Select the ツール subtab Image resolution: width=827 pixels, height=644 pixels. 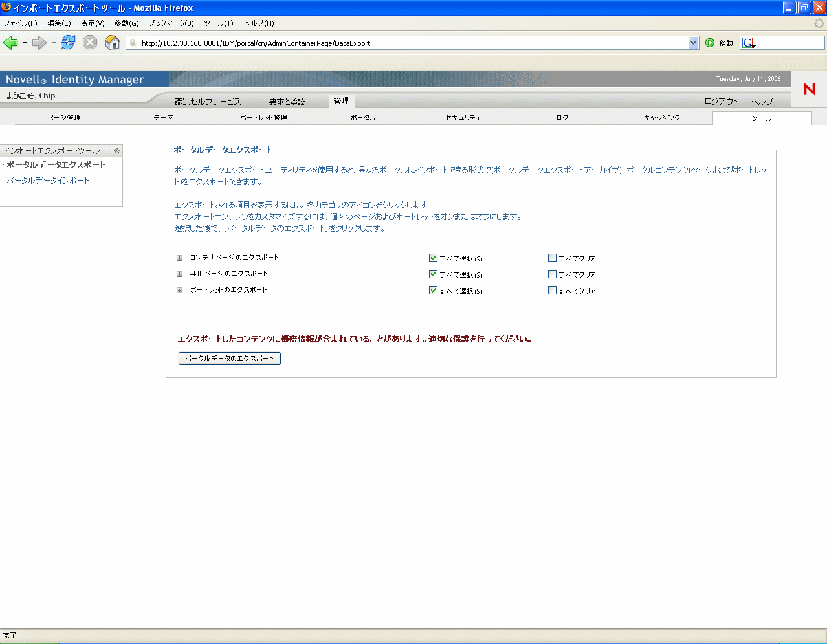[x=762, y=118]
